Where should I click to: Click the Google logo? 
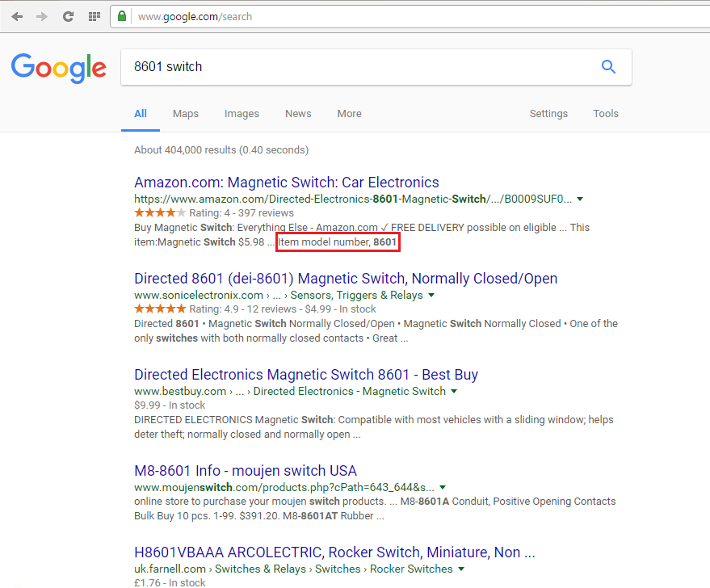pyautogui.click(x=59, y=68)
